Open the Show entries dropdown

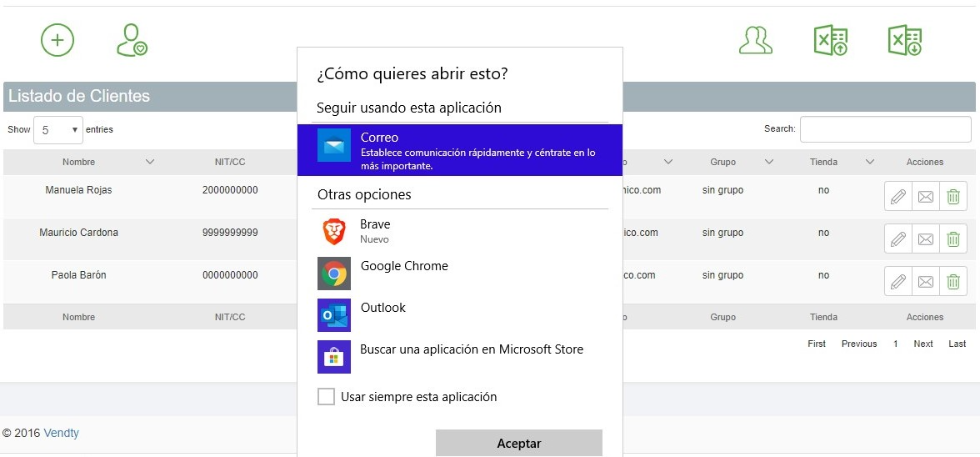click(58, 130)
